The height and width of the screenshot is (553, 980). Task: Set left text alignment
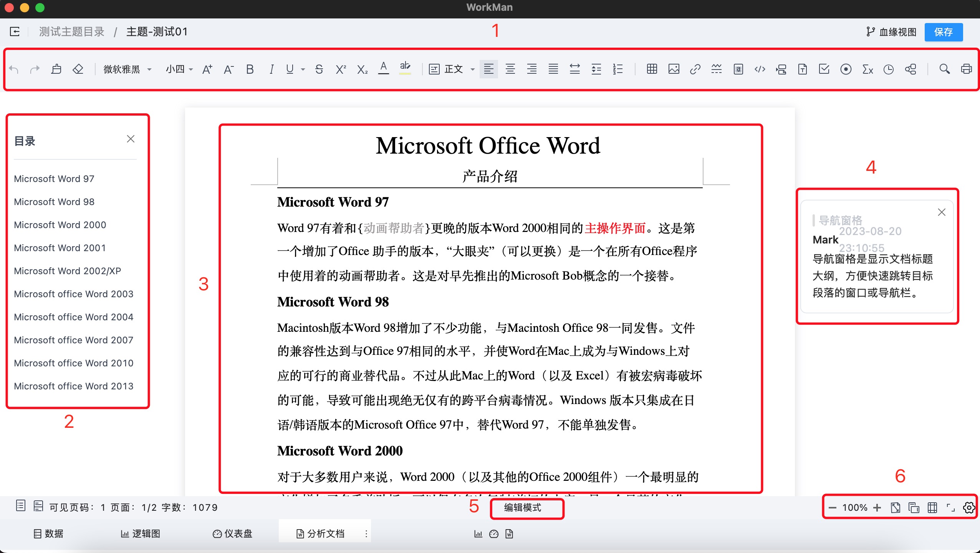pyautogui.click(x=489, y=69)
